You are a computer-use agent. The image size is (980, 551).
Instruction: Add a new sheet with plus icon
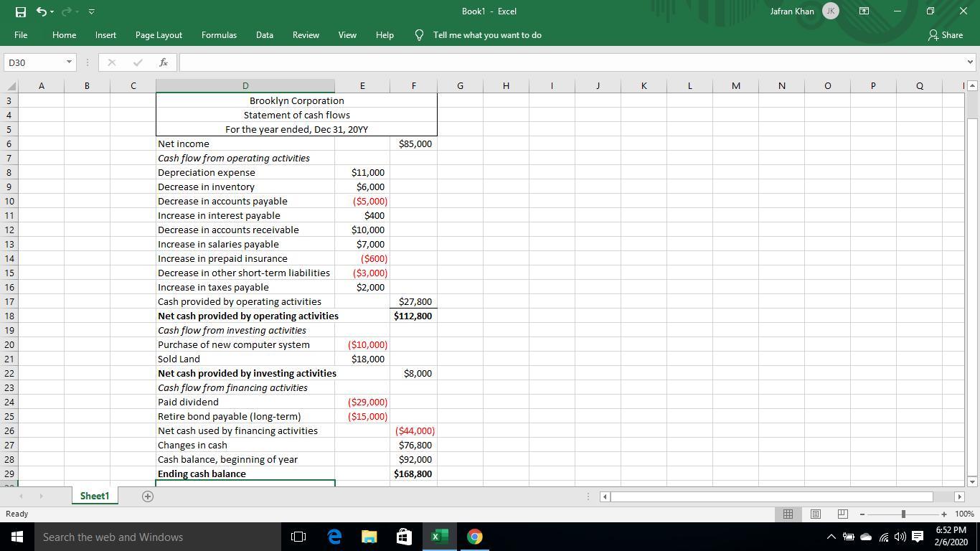click(x=147, y=496)
